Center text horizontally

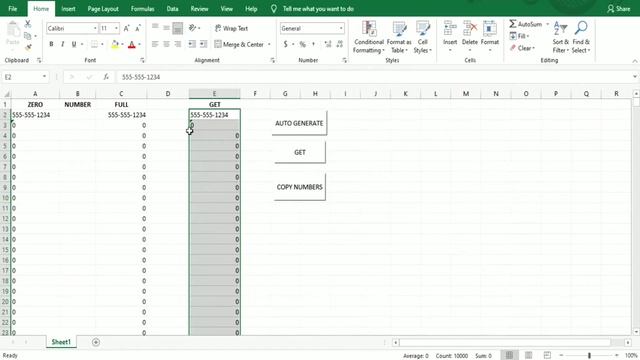click(x=166, y=44)
